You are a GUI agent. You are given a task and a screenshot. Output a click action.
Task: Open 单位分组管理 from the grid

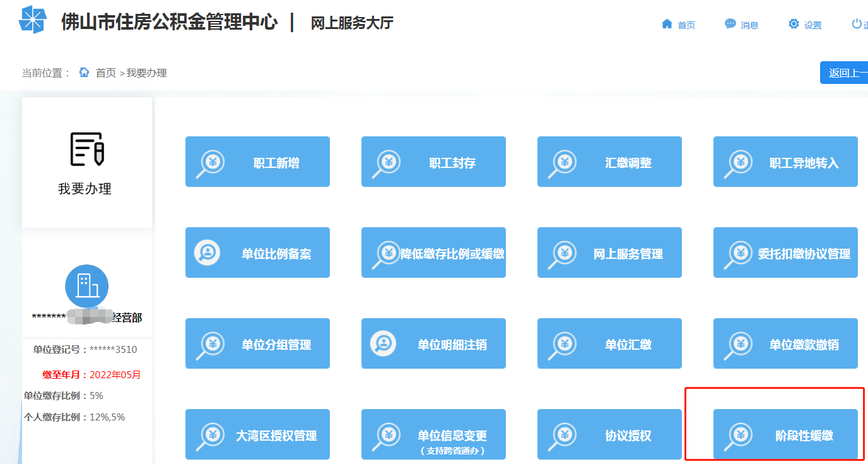pyautogui.click(x=257, y=343)
